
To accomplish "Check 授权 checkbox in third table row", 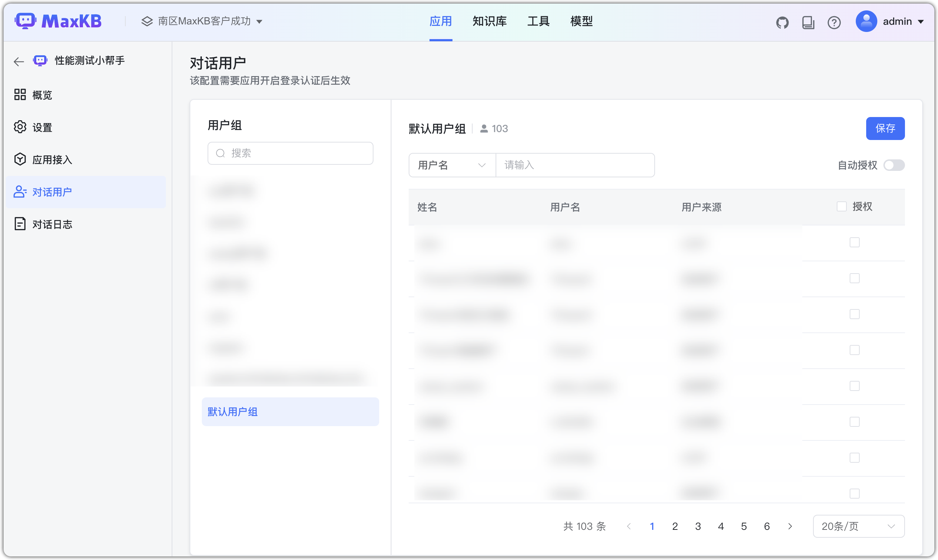I will [x=854, y=314].
